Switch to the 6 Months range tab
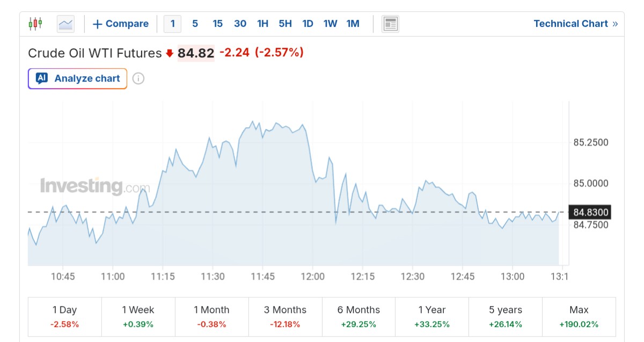 tap(358, 316)
